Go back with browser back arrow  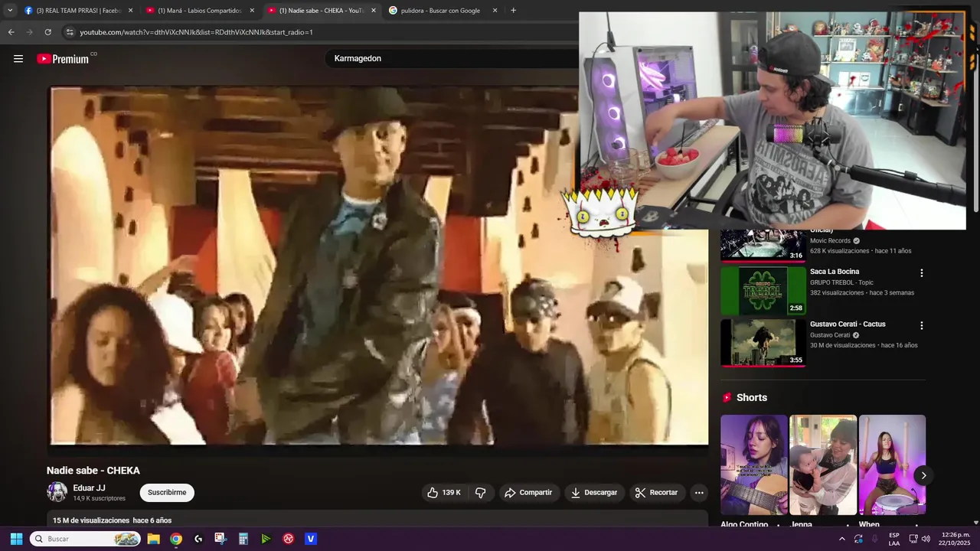click(x=11, y=32)
